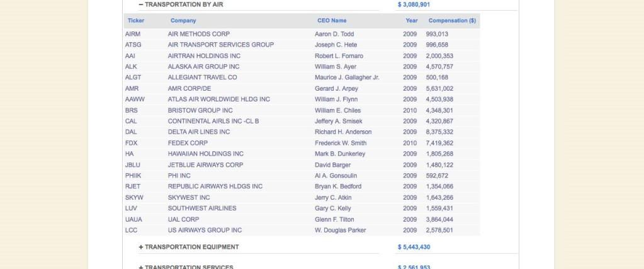Select CEO name Mark B. Dunkerley
This screenshot has height=269, width=644.
(x=340, y=154)
